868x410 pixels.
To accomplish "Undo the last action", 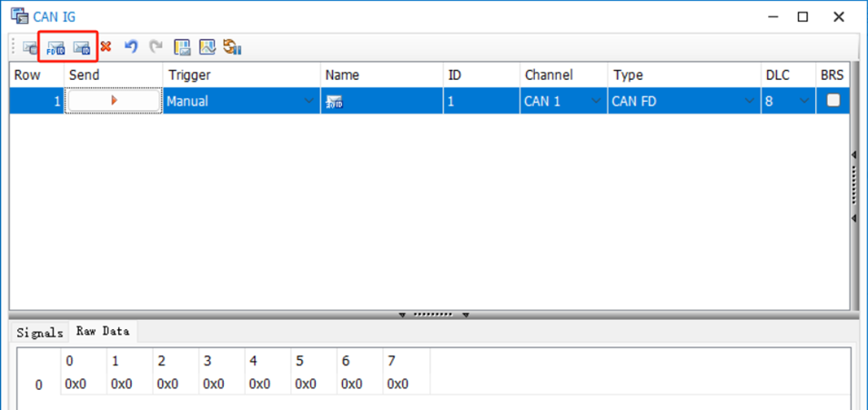I will click(x=131, y=46).
